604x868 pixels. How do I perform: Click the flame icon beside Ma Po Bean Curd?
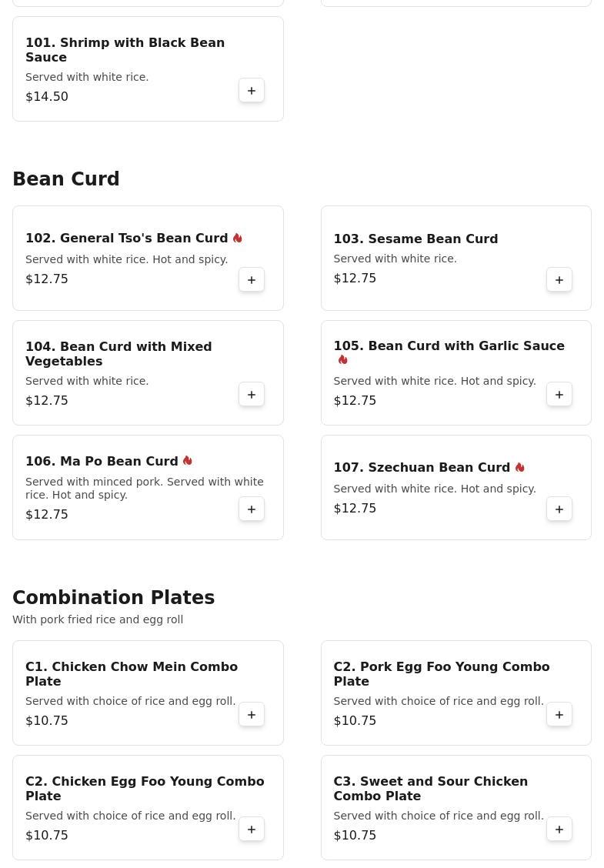pyautogui.click(x=188, y=461)
